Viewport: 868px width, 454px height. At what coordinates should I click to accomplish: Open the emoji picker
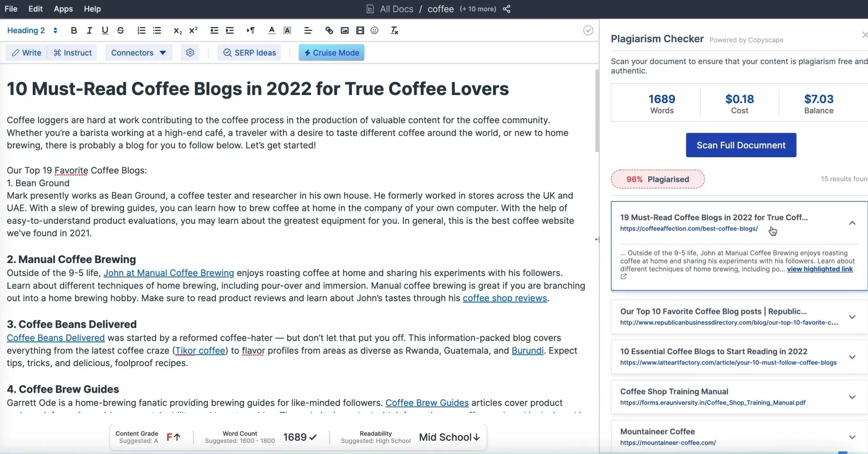click(x=374, y=30)
